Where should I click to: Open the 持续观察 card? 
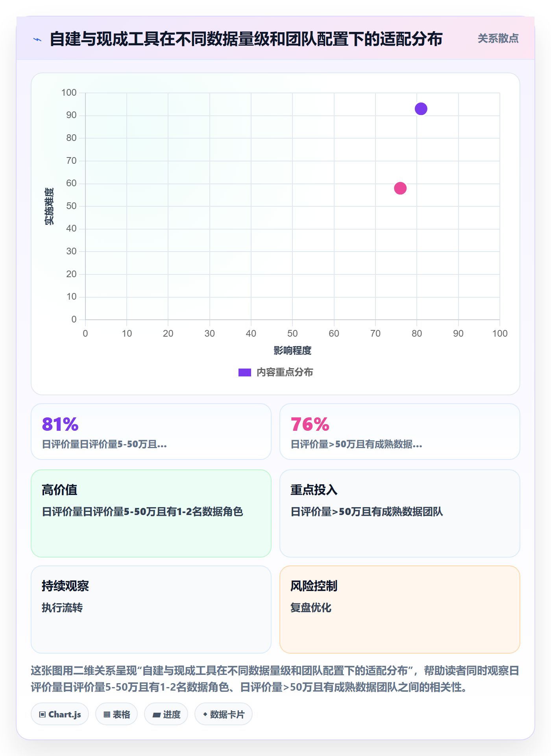[151, 610]
